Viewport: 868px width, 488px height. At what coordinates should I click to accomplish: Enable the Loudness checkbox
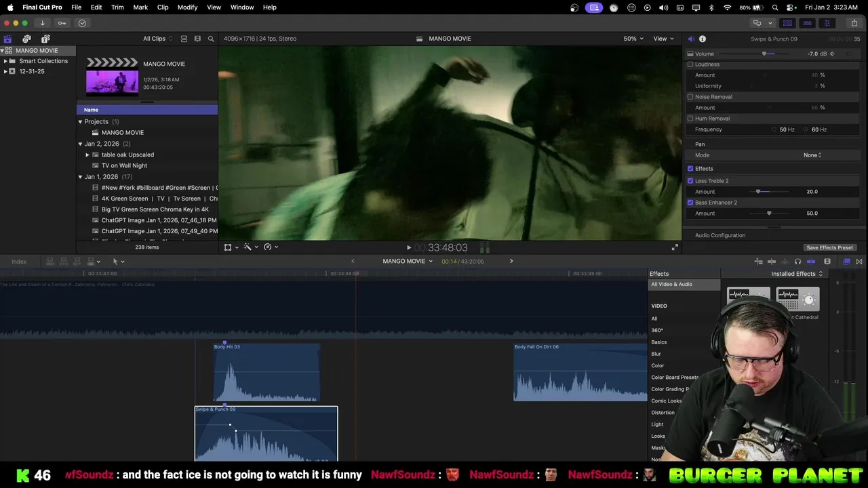point(690,64)
